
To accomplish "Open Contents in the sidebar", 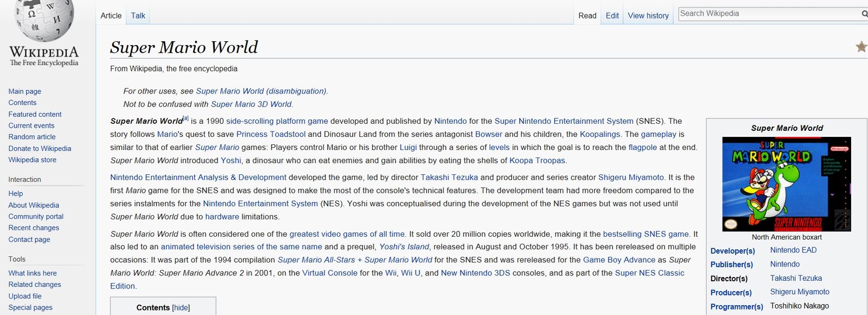I will [x=22, y=103].
